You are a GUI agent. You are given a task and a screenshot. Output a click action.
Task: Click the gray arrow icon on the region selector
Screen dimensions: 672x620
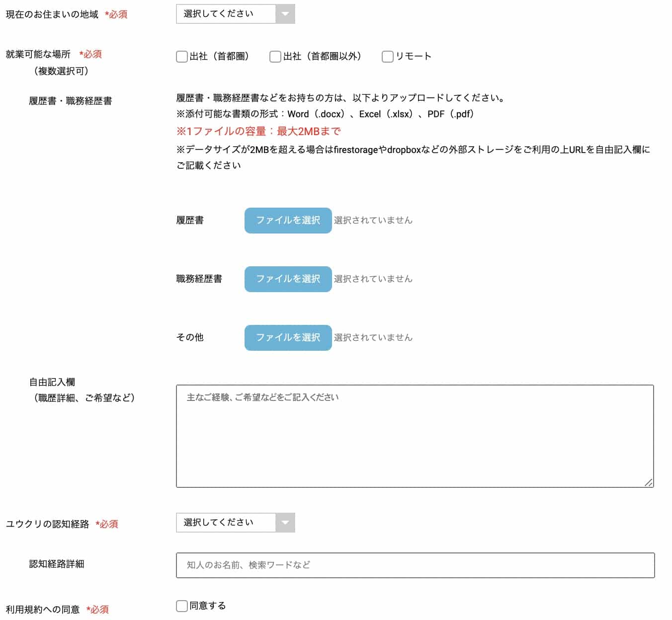pyautogui.click(x=286, y=14)
